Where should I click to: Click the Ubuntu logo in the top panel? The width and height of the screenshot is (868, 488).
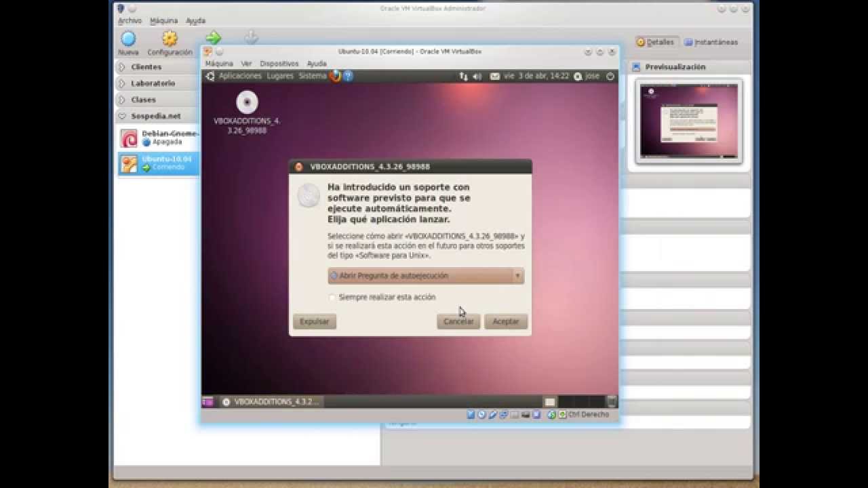[210, 76]
